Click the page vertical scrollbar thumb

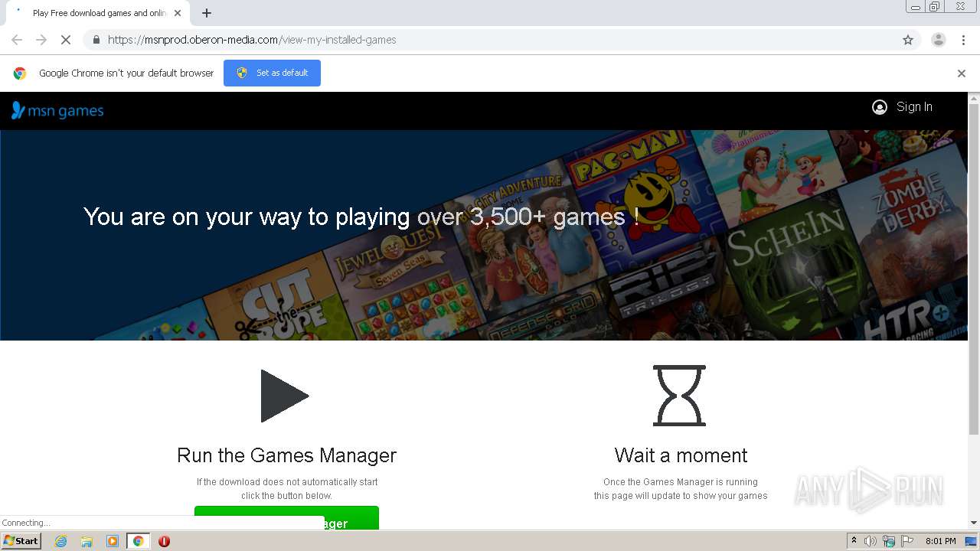[974, 268]
